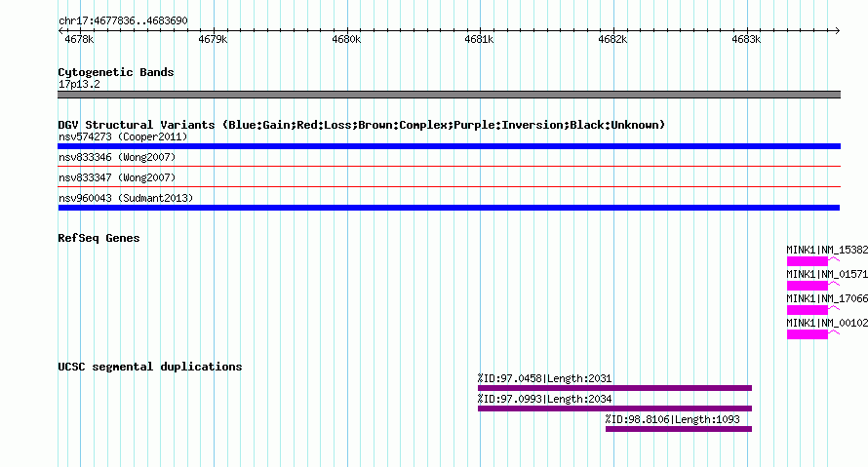This screenshot has height=467, width=868.
Task: Open the MINK1|NM_00102 gene label
Action: coord(827,323)
